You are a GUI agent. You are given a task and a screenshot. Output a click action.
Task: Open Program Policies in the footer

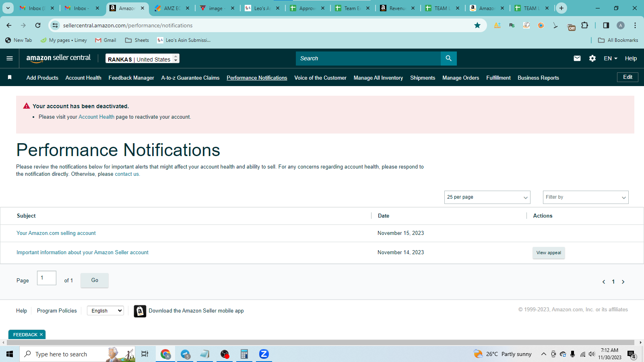tap(57, 311)
